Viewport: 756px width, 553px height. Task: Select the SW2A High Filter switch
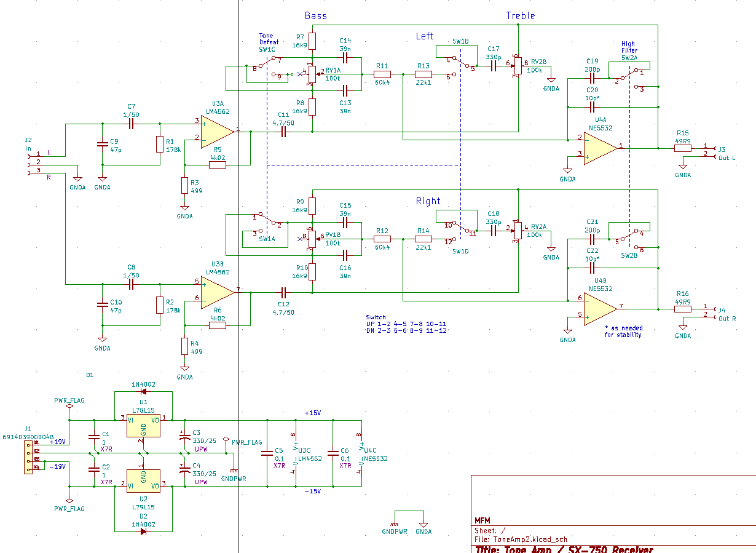tap(630, 79)
